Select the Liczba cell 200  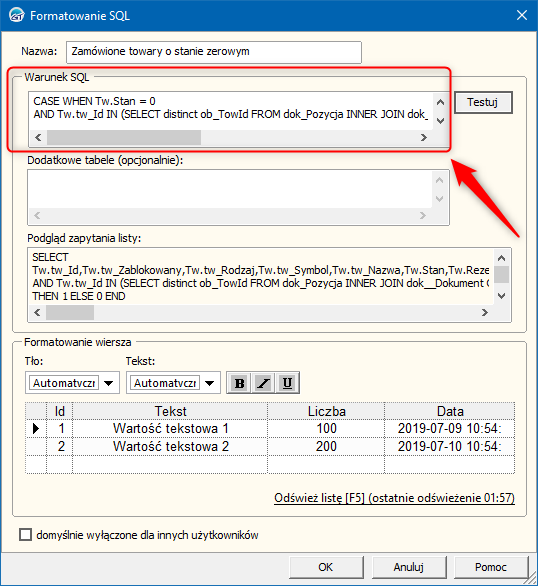[326, 446]
